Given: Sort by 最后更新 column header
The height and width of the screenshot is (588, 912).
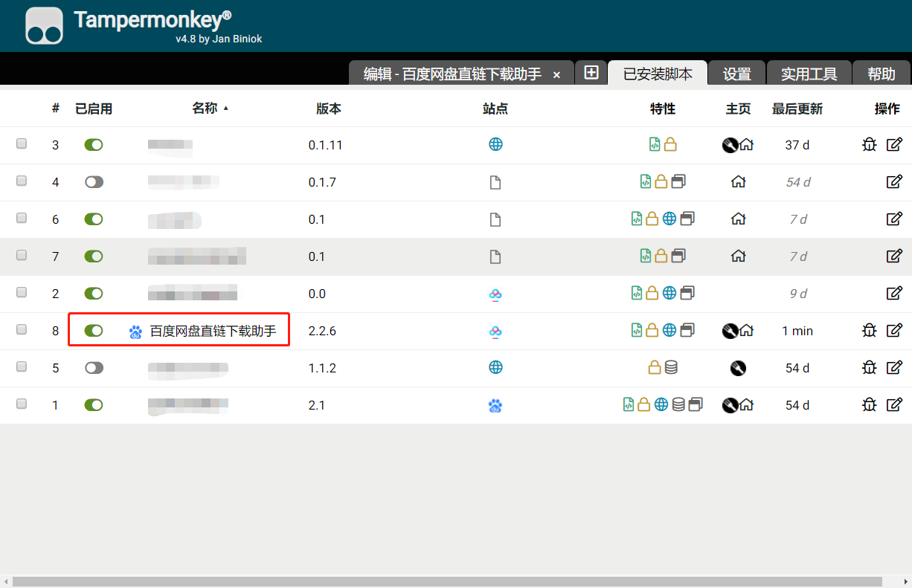Looking at the screenshot, I should point(797,109).
